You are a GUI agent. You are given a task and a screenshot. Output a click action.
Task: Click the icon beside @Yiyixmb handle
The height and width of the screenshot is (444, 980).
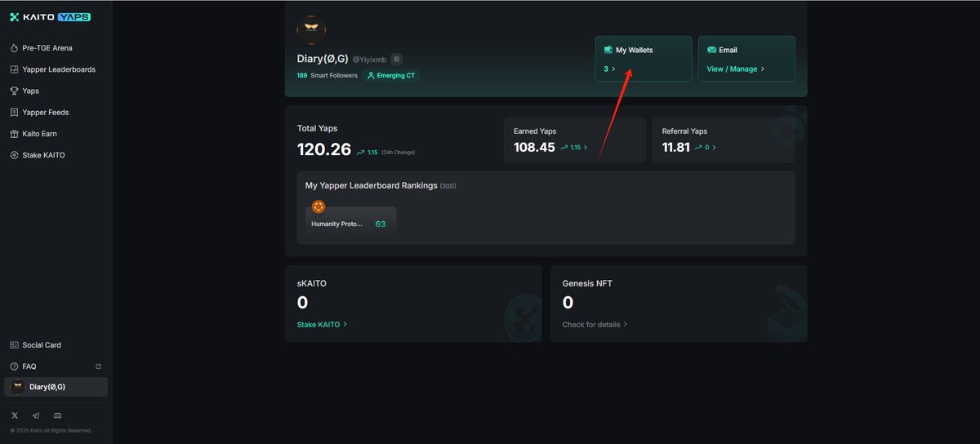click(x=396, y=59)
